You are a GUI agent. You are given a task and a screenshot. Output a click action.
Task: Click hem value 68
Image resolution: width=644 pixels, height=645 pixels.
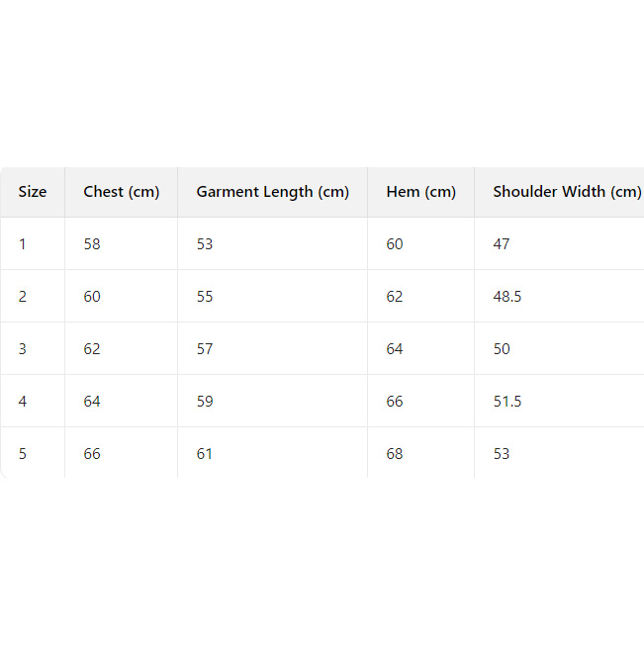395,454
